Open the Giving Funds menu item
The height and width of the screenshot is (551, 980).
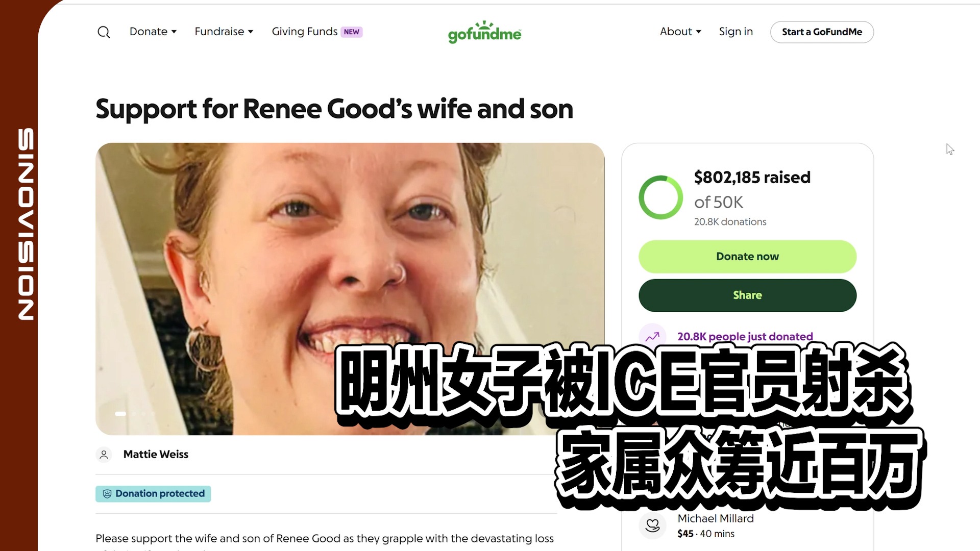click(305, 32)
